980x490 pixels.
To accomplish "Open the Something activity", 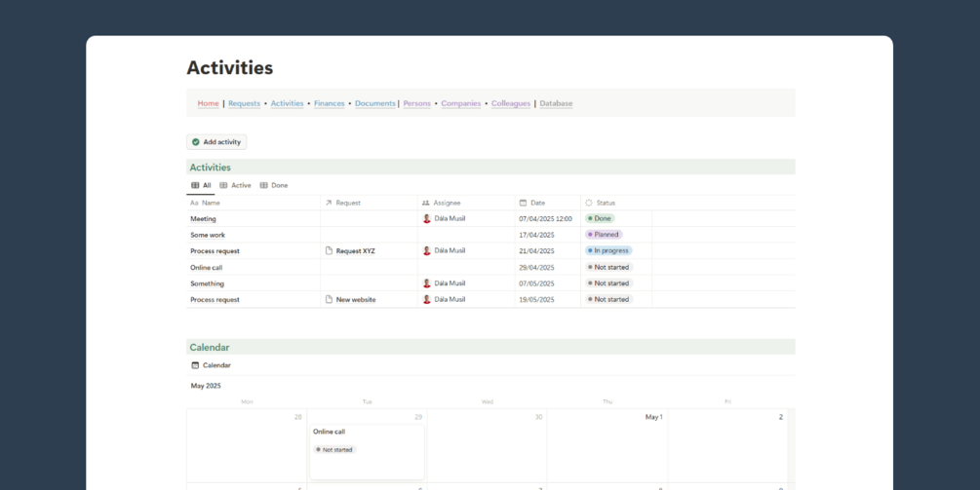I will (207, 283).
